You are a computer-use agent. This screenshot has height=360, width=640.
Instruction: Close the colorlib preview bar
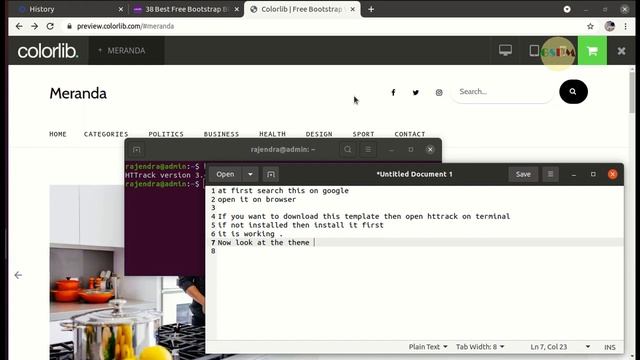coord(621,51)
